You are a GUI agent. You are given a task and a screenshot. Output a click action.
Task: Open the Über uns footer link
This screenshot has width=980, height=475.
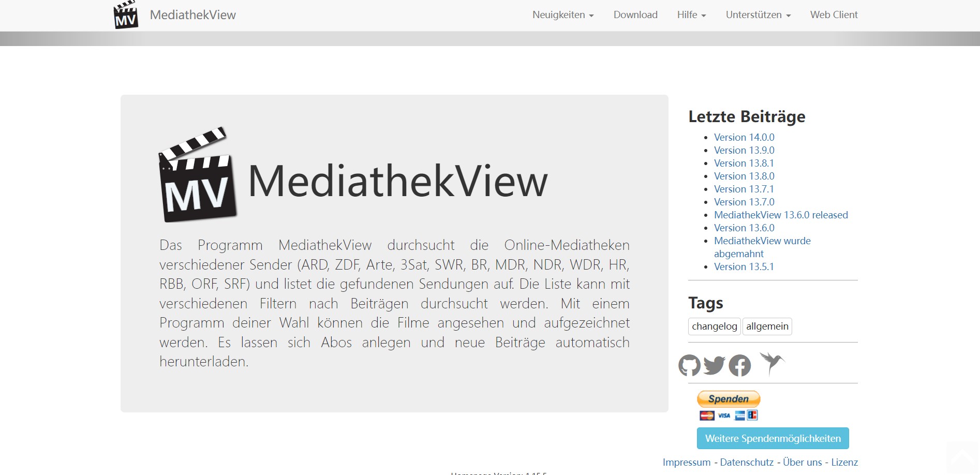coord(803,462)
